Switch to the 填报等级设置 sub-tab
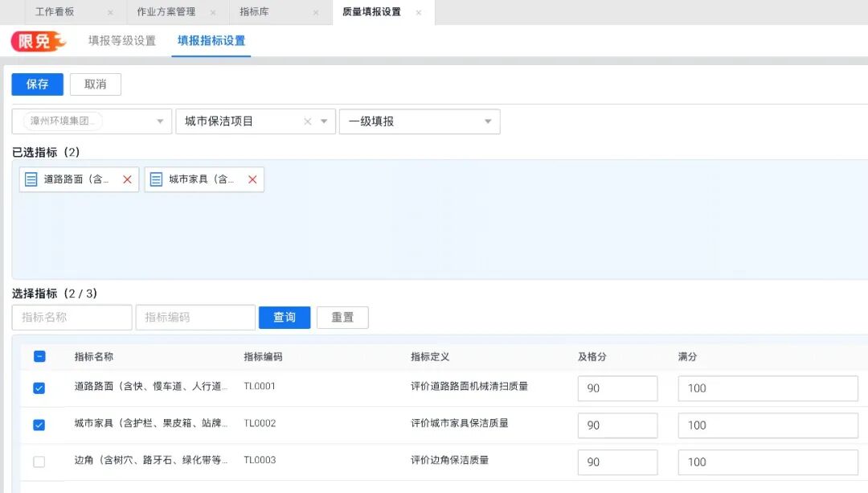Viewport: 868px width, 493px height. pyautogui.click(x=122, y=39)
